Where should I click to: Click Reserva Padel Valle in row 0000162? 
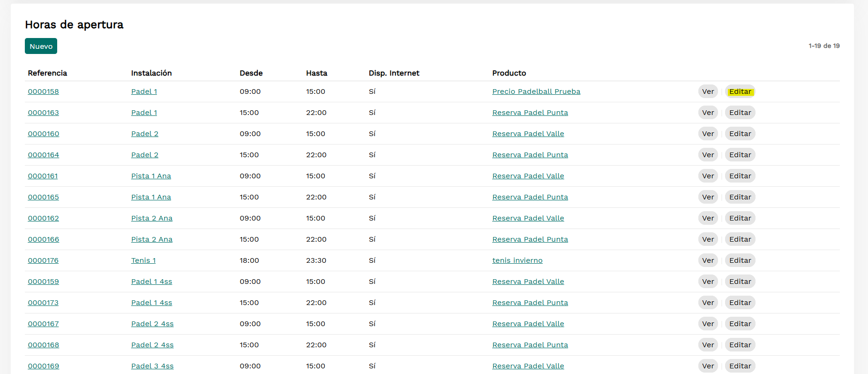528,218
